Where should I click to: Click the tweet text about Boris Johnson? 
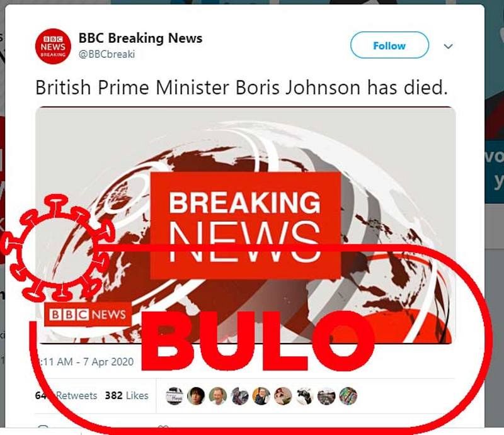pos(241,88)
